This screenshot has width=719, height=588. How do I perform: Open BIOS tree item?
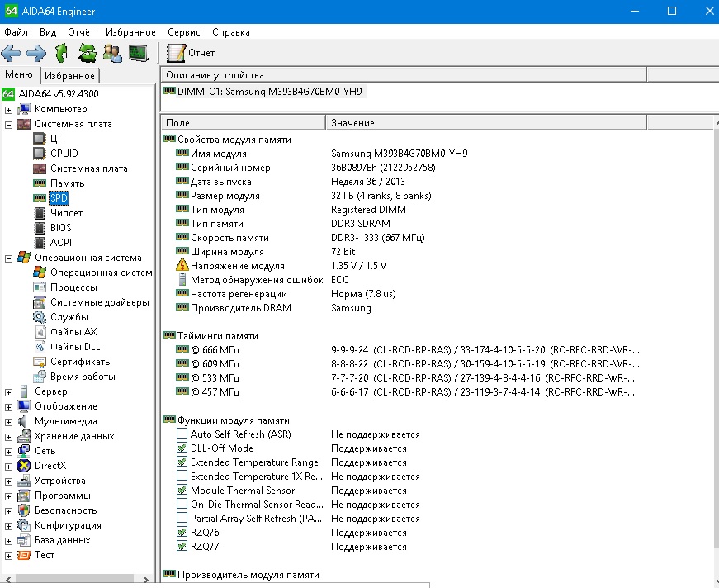(60, 227)
